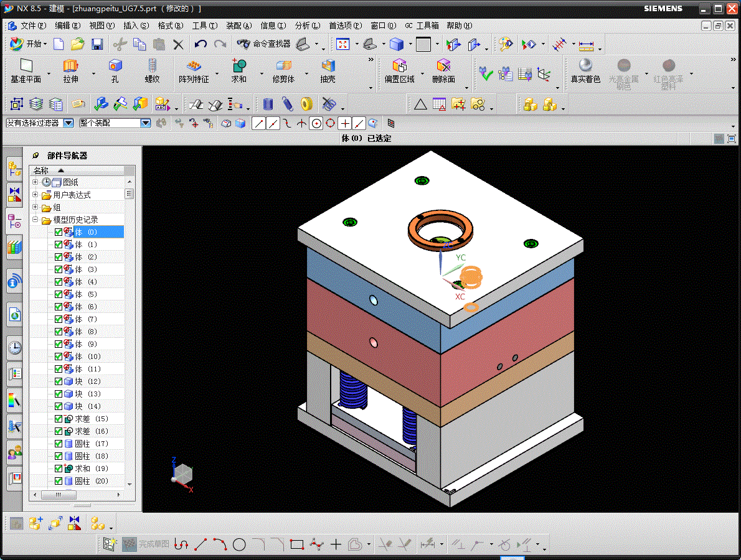Open the 整个装配 scope dropdown
Screen dimensions: 741x560
tap(146, 123)
